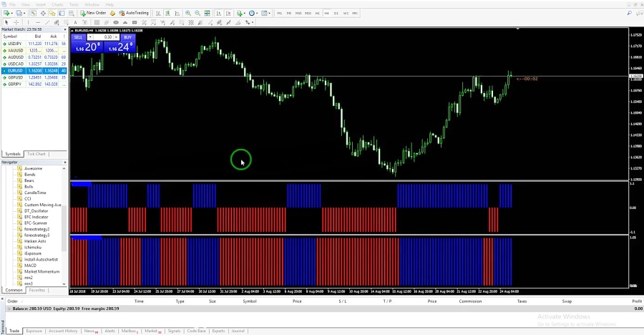Select the vertical line tool
This screenshot has height=335, width=644.
[29, 22]
